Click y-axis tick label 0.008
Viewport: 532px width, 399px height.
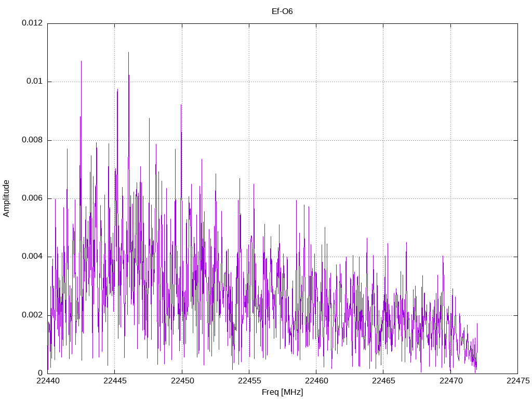pos(32,140)
